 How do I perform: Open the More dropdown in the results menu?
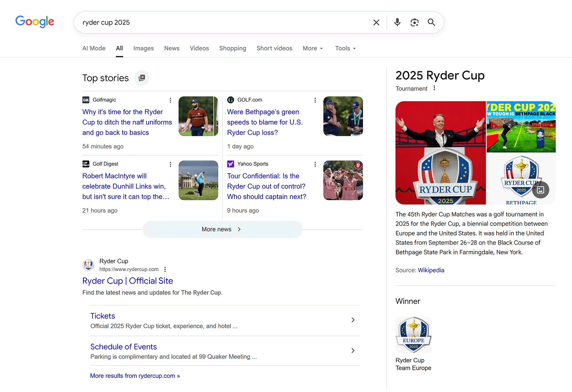pos(312,48)
